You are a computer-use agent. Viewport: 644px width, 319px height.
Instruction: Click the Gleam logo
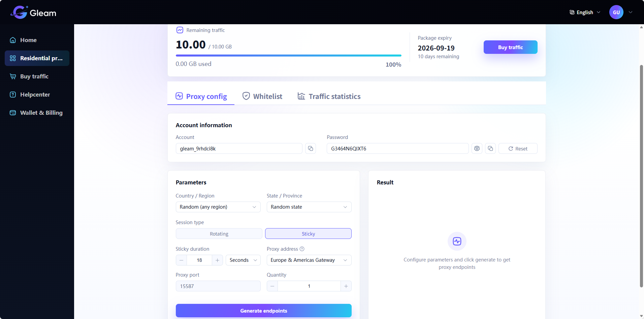click(x=33, y=12)
